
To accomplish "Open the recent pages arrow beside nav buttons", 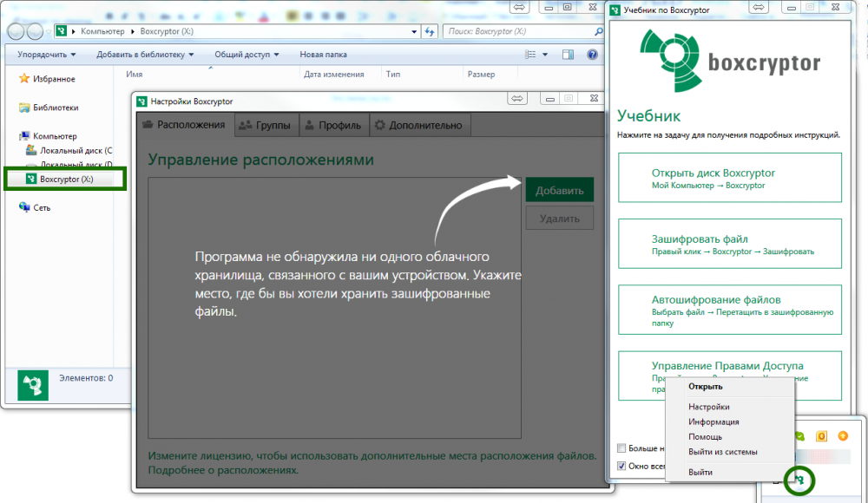I will (49, 31).
